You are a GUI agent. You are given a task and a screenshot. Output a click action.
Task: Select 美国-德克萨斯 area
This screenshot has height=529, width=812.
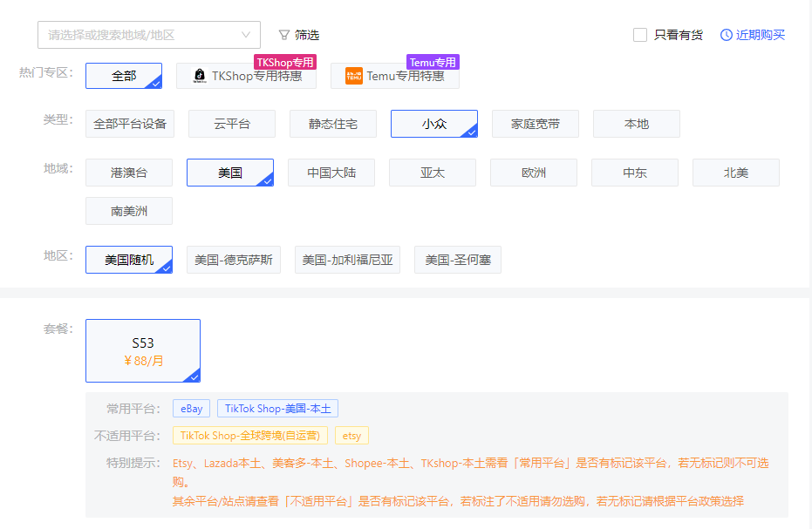[234, 260]
